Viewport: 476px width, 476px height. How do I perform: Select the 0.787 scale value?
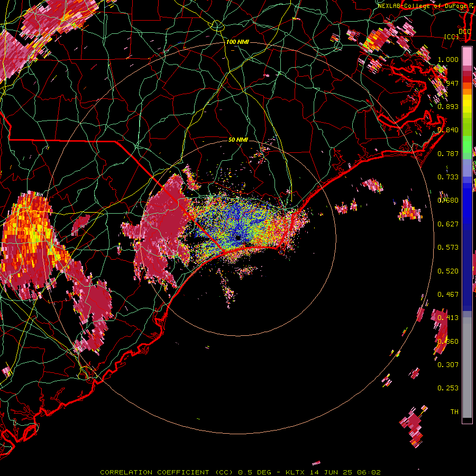448,153
